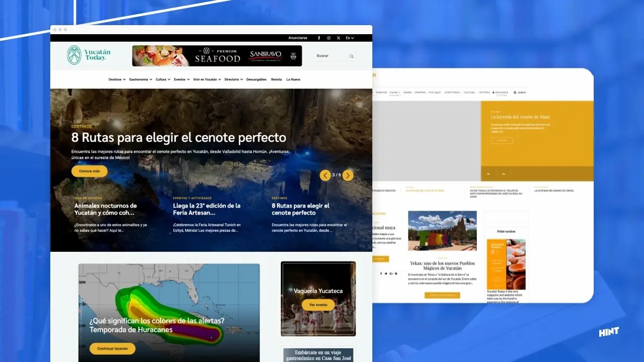This screenshot has width=644, height=362.
Task: Click the Conoce más button
Action: [x=90, y=171]
